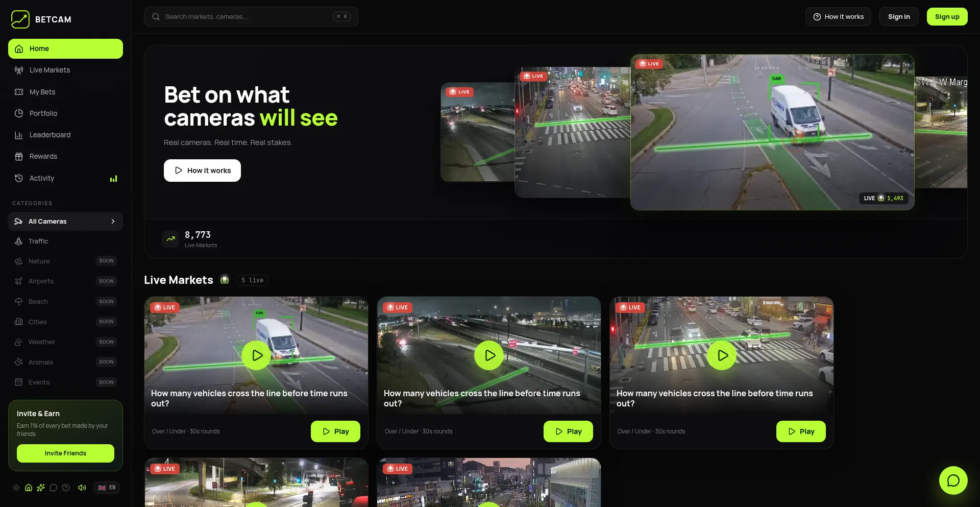Click the 8,773 live markets count
This screenshot has width=980, height=507.
pyautogui.click(x=198, y=235)
